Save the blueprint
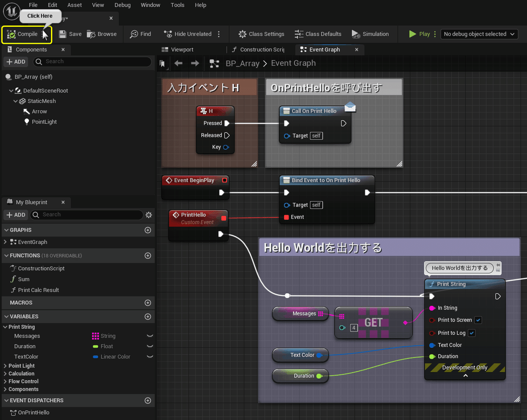 70,34
